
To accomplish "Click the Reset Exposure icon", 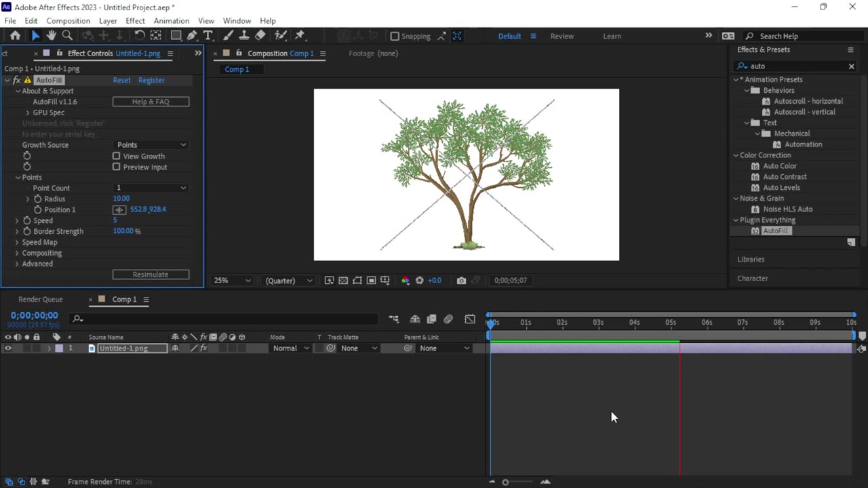I will click(420, 281).
